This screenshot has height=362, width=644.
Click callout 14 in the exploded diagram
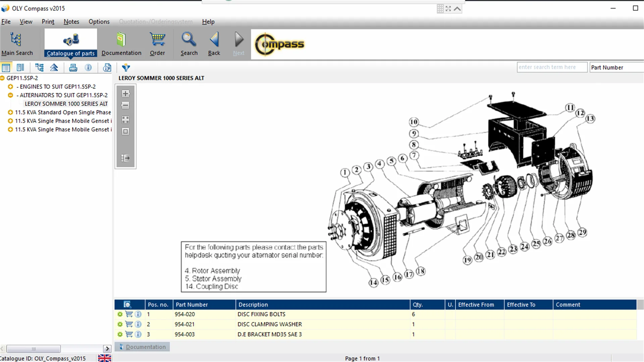(x=373, y=283)
